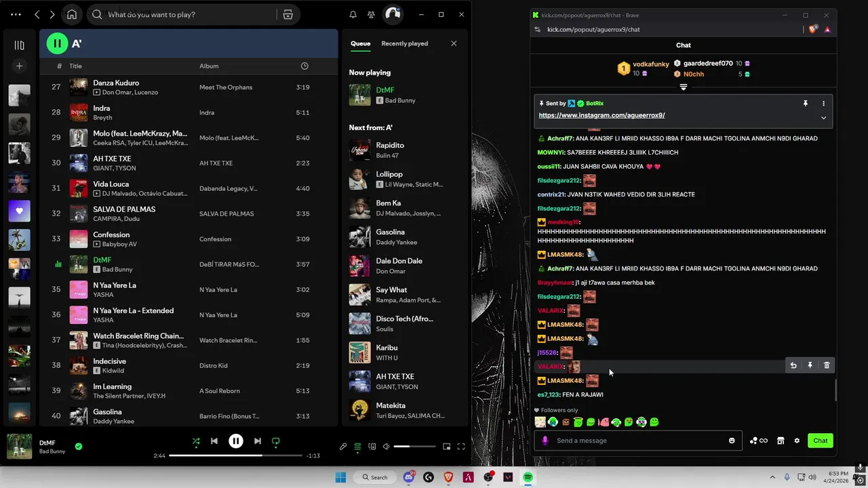The height and width of the screenshot is (488, 868).
Task: Open the Miniplayer
Action: pyautogui.click(x=446, y=447)
